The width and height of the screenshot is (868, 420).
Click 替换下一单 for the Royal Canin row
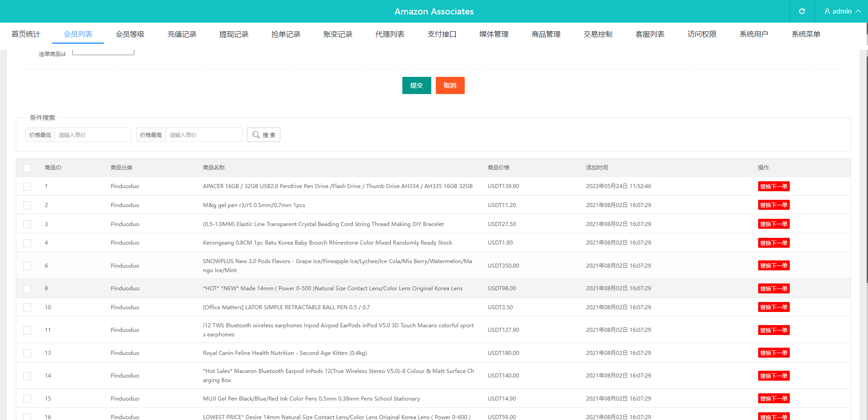(x=774, y=353)
